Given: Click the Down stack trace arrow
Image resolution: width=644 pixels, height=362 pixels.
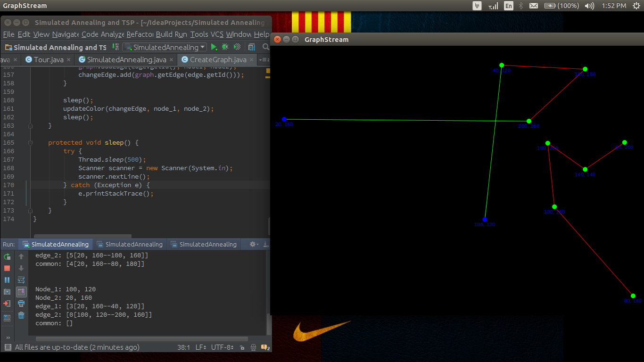Looking at the screenshot, I should coord(21,268).
